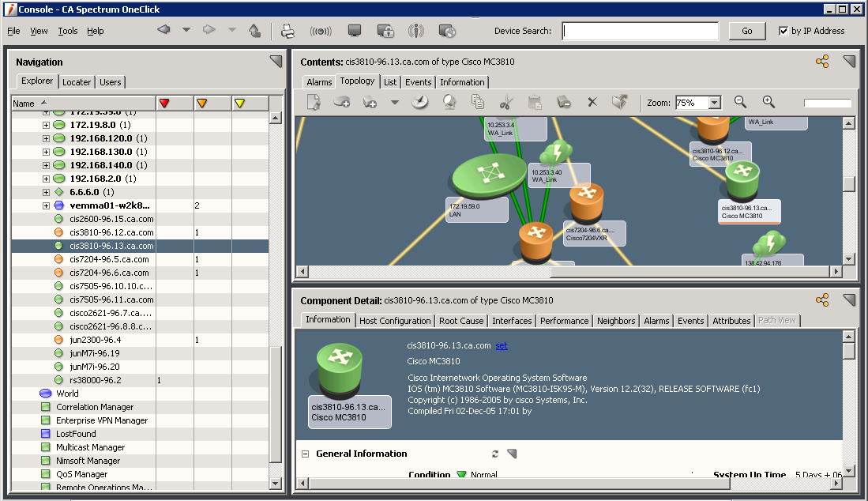868x501 pixels.
Task: Expand the 192.168.120.0 tree node
Action: pyautogui.click(x=46, y=138)
